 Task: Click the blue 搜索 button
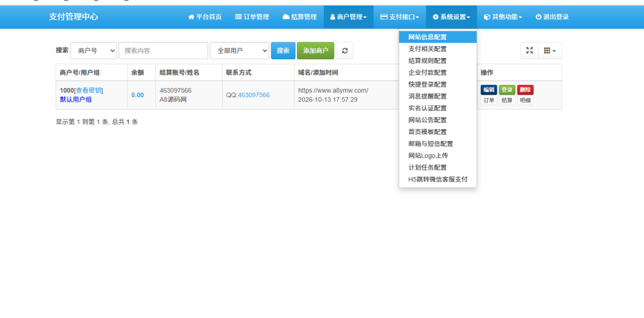pyautogui.click(x=283, y=50)
